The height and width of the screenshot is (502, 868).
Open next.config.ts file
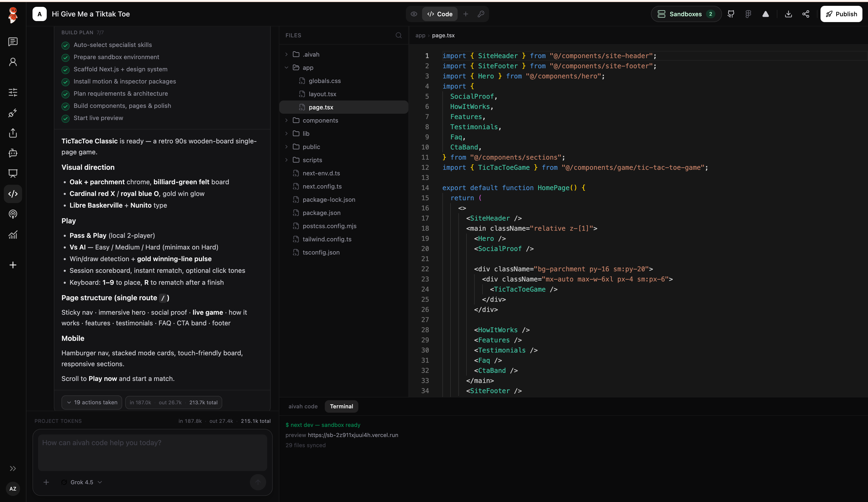(343, 186)
